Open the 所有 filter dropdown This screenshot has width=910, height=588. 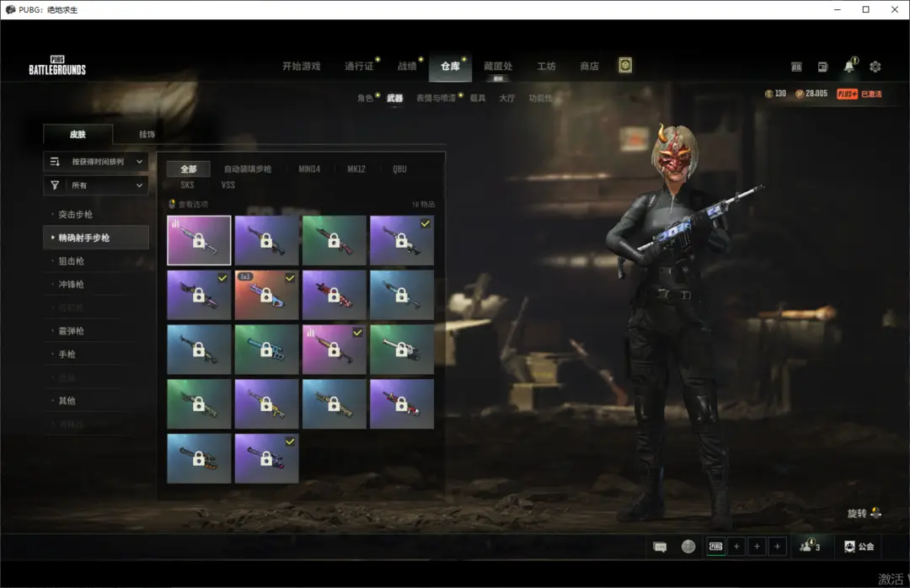96,185
